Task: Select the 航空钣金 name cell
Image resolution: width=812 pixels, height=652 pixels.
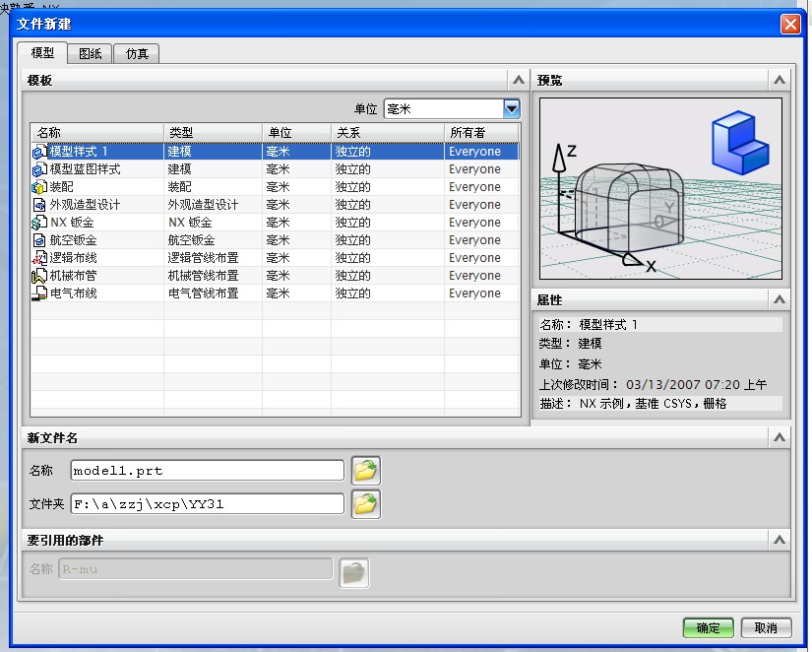Action: tap(73, 240)
